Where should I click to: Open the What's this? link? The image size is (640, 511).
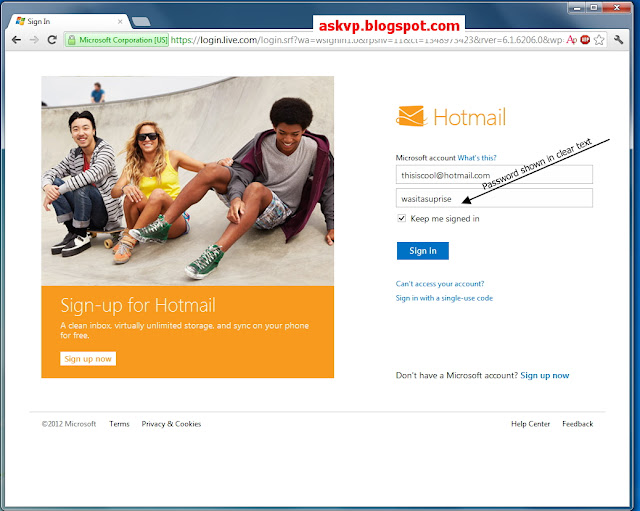[x=477, y=158]
